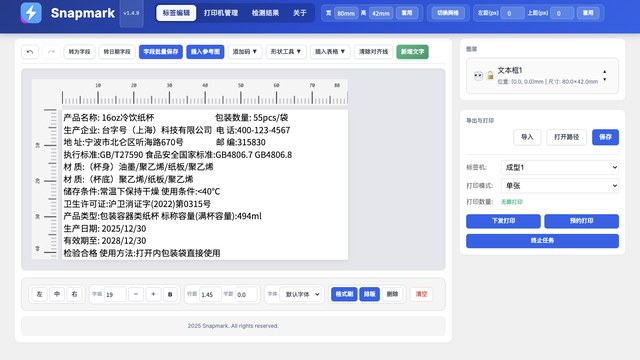Click the Snapmark lightning logo
640x360 pixels.
point(31,13)
